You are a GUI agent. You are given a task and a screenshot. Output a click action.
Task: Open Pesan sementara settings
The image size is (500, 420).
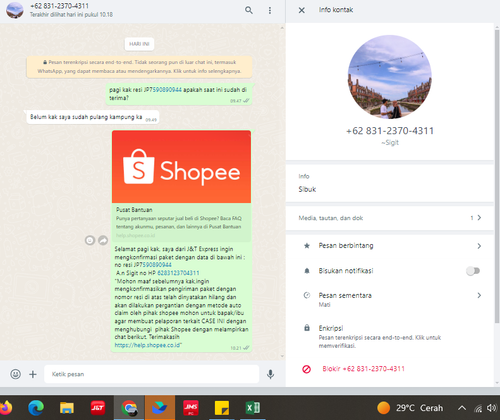390,299
